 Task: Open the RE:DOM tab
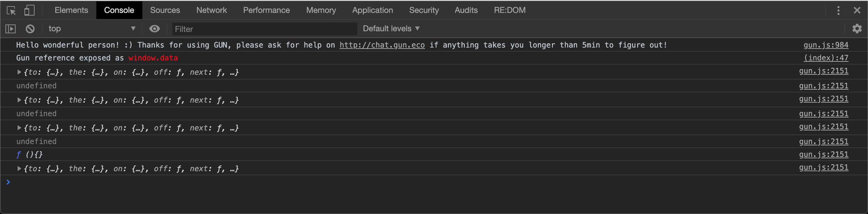pos(510,10)
